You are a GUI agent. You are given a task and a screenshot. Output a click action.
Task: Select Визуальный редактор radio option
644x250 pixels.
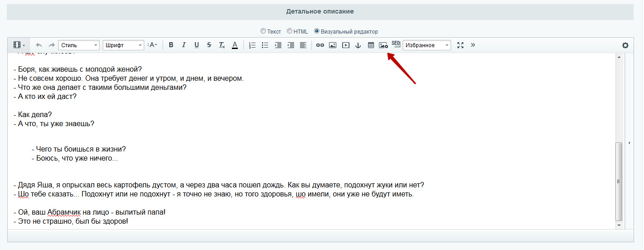317,31
